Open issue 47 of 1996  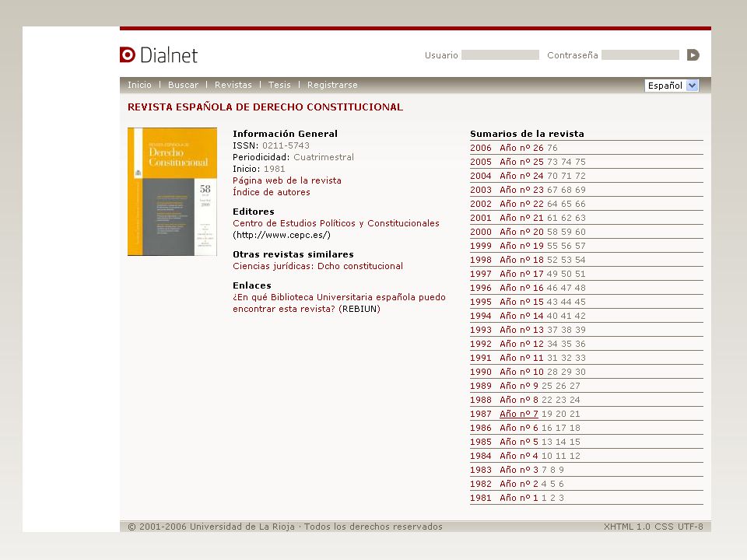[566, 288]
